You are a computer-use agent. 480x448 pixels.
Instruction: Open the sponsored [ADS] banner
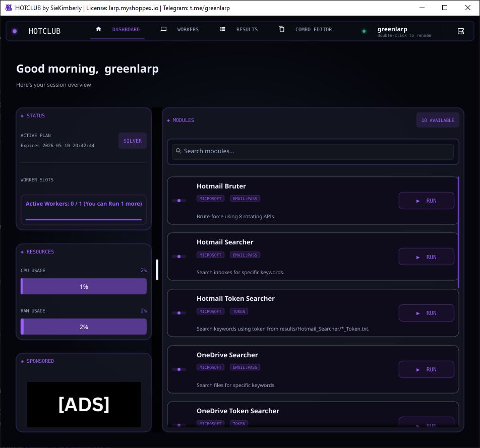[84, 404]
